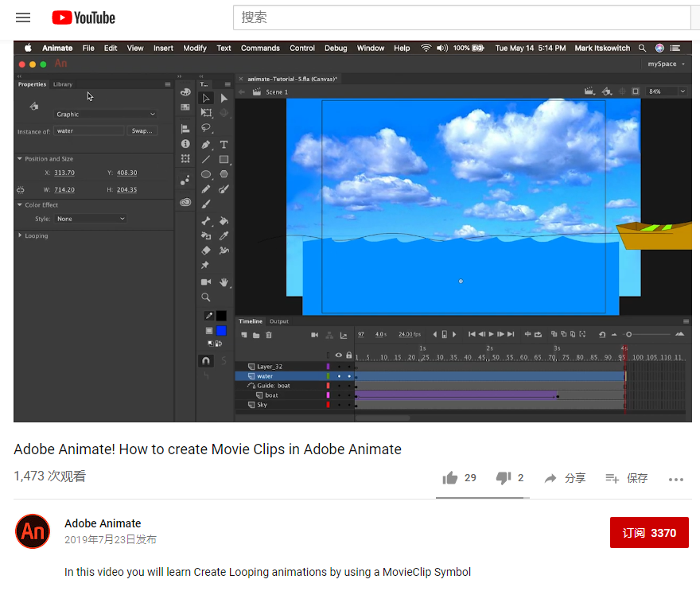Select the Zoom magnifier tool
The height and width of the screenshot is (591, 700).
[x=206, y=297]
